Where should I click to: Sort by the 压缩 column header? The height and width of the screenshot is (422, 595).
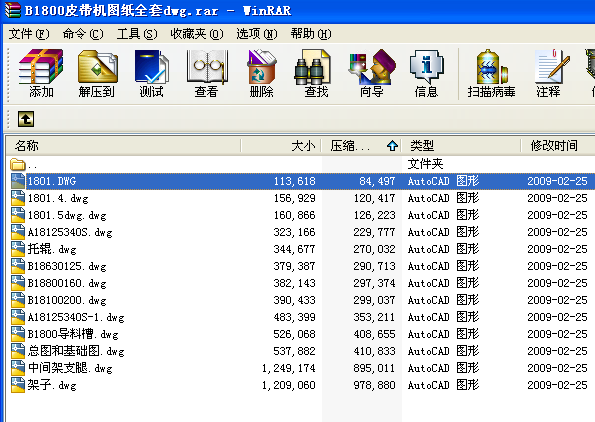(362, 146)
